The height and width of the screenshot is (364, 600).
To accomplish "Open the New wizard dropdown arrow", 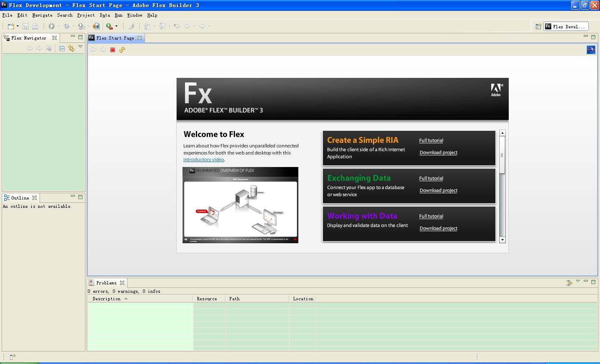I will (x=17, y=26).
